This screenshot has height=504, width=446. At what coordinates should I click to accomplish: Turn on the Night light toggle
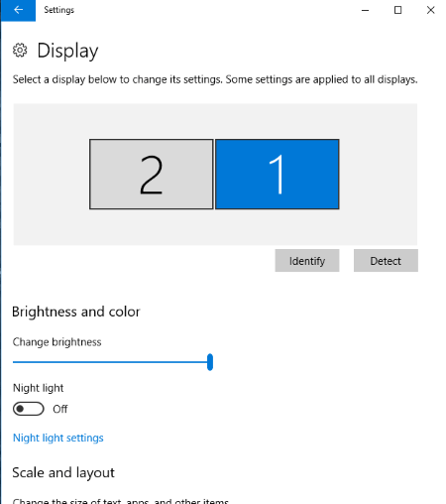[29, 409]
